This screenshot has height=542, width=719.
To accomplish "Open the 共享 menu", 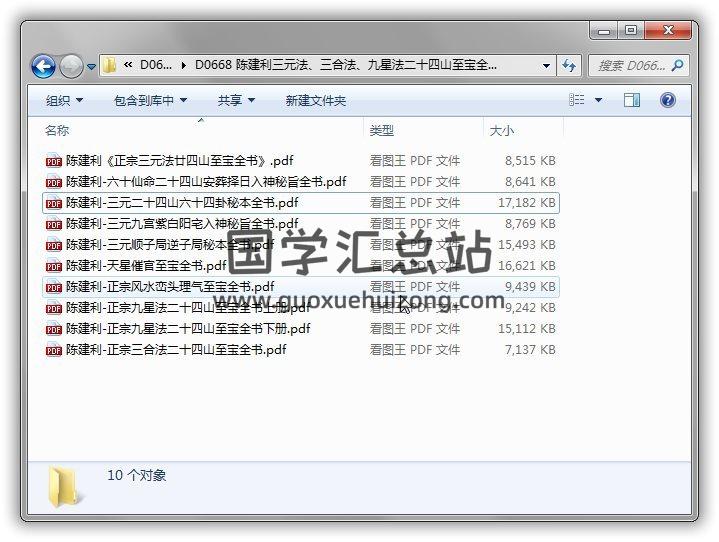I will (236, 100).
